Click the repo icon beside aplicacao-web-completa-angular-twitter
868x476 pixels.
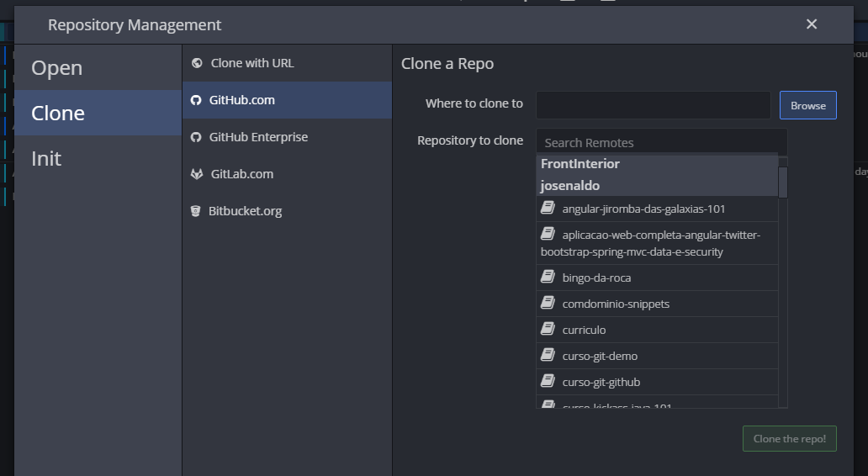(x=548, y=234)
